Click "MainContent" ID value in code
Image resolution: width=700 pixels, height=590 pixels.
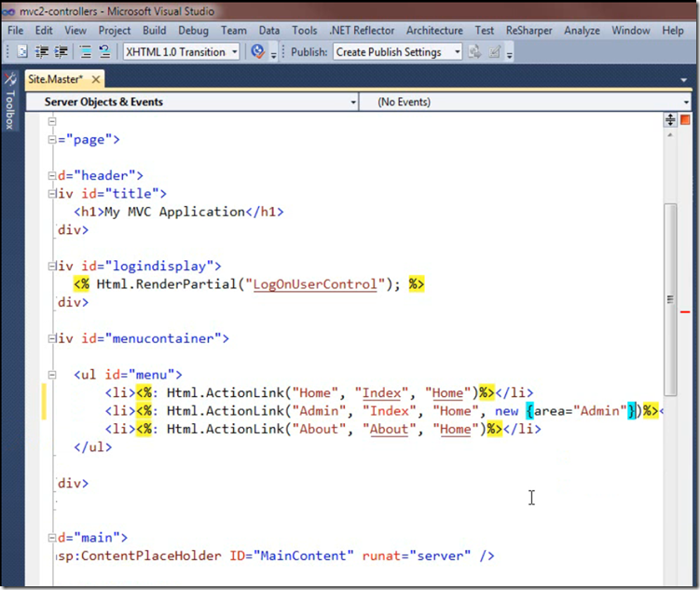304,556
